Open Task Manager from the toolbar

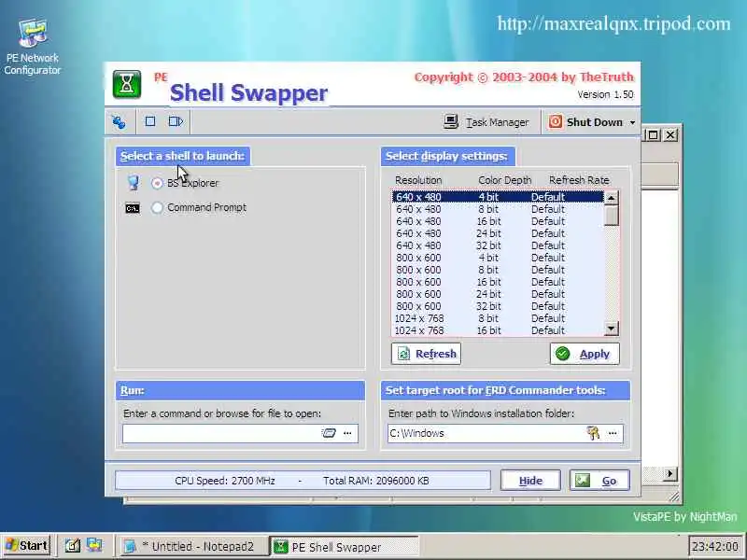pos(486,122)
